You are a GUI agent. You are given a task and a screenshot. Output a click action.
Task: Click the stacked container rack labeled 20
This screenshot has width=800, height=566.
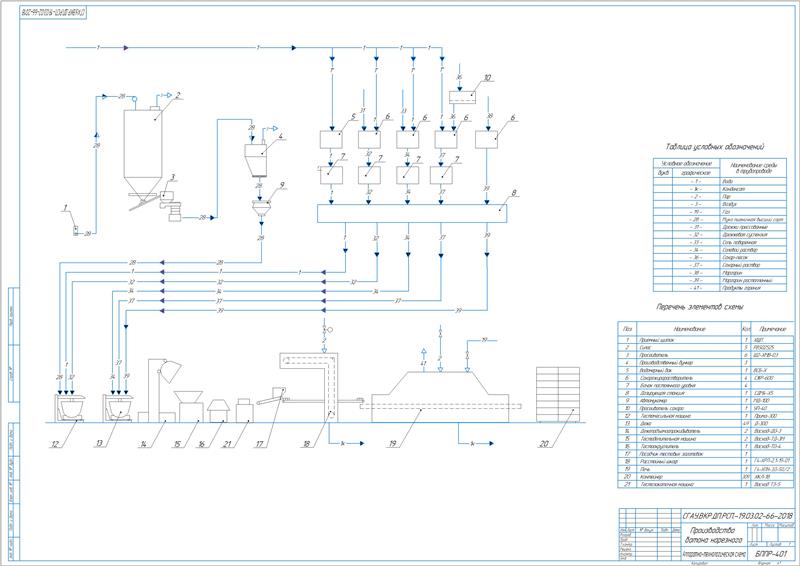tap(558, 395)
